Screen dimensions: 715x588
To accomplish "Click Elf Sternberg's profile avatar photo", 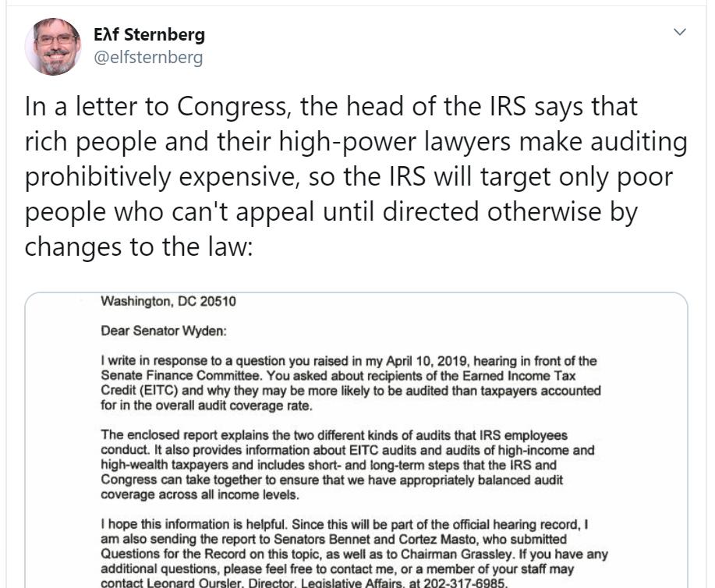I will (x=53, y=46).
